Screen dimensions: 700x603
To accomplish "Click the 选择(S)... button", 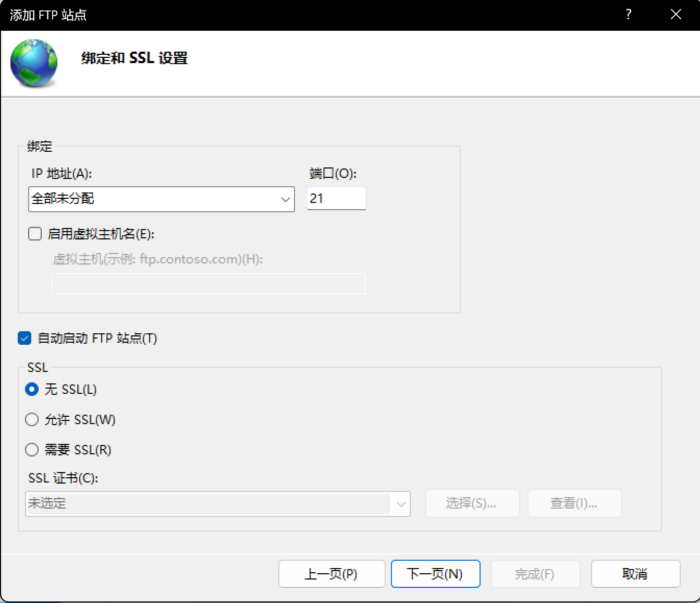I will click(x=472, y=503).
